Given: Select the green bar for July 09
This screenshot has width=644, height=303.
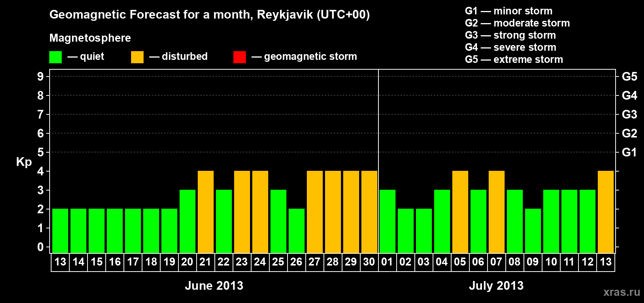Looking at the screenshot, I should 533,231.
